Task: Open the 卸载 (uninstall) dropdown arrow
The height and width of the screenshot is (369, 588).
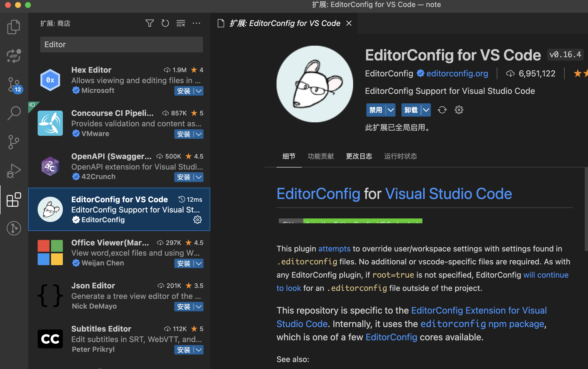Action: (426, 110)
